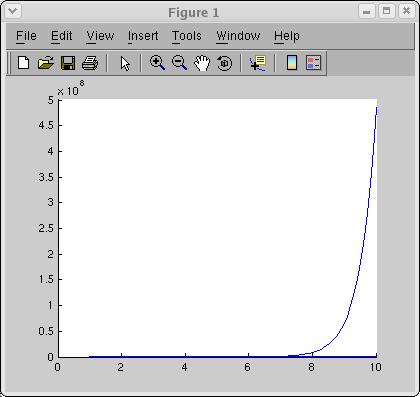Enable the Pan hand tool
The image size is (420, 397).
tap(202, 63)
